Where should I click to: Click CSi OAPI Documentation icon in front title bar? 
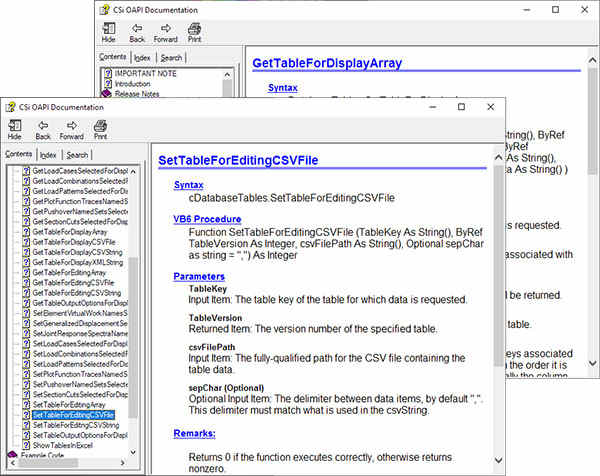[11, 107]
